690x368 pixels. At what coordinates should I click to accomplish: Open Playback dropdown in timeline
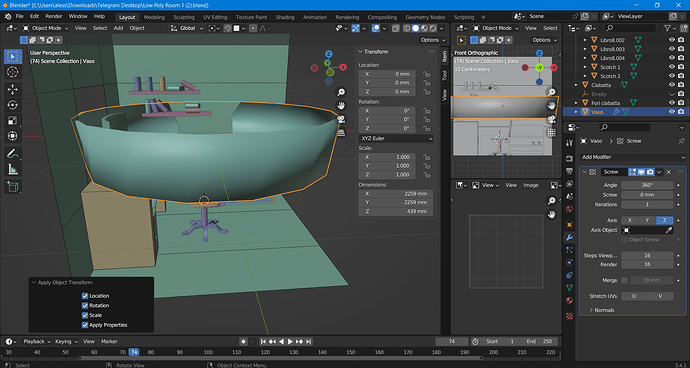tap(36, 341)
